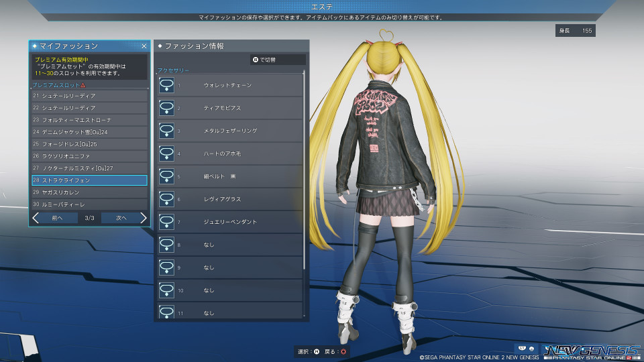This screenshot has width=644, height=362.
Task: Select slot 23 フォルティーマエストローナ
Action: click(x=89, y=120)
